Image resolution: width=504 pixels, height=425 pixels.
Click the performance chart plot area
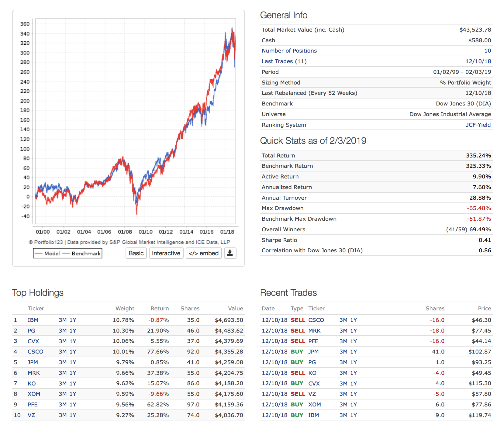click(135, 122)
